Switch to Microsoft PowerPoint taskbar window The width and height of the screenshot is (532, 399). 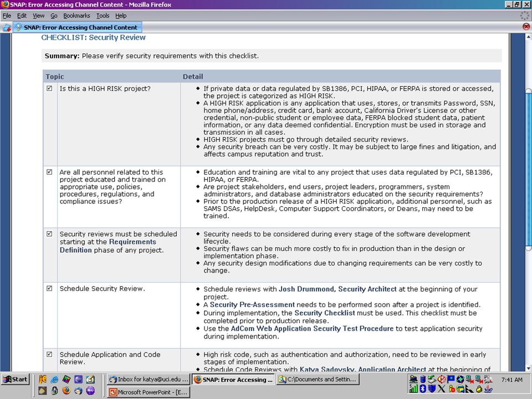click(x=149, y=392)
